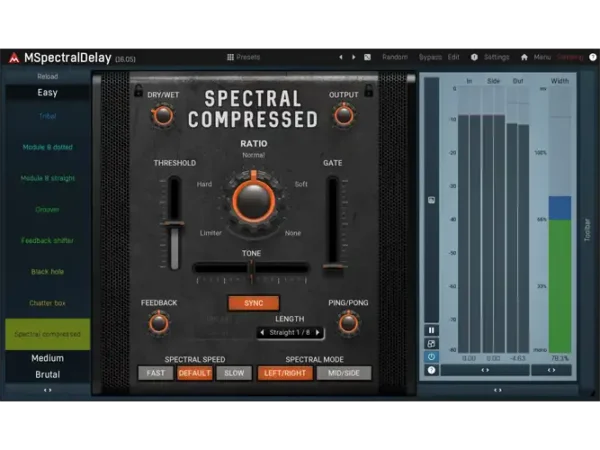The width and height of the screenshot is (600, 450).
Task: Collapse the device list panel arrows
Action: pyautogui.click(x=47, y=390)
